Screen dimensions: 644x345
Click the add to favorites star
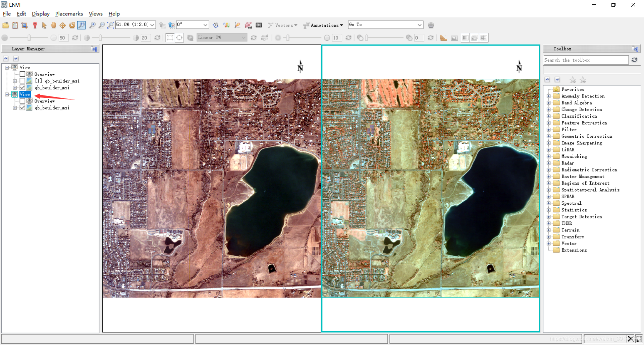(x=573, y=80)
